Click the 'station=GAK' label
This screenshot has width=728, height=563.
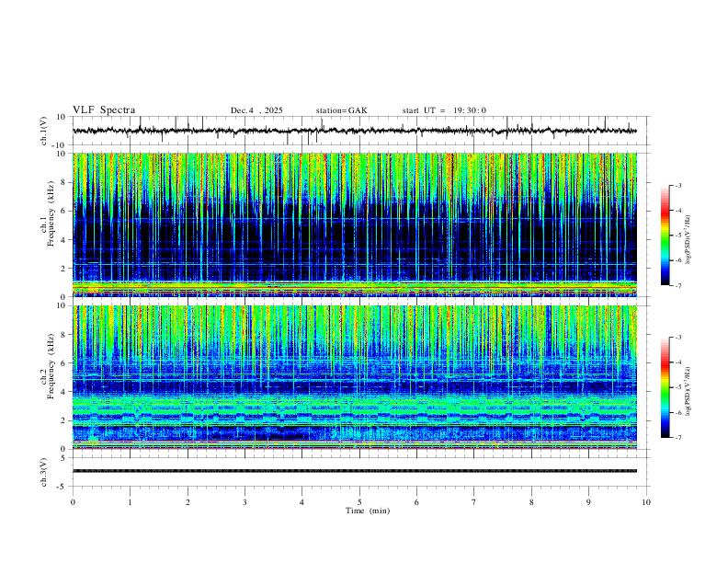(x=342, y=110)
